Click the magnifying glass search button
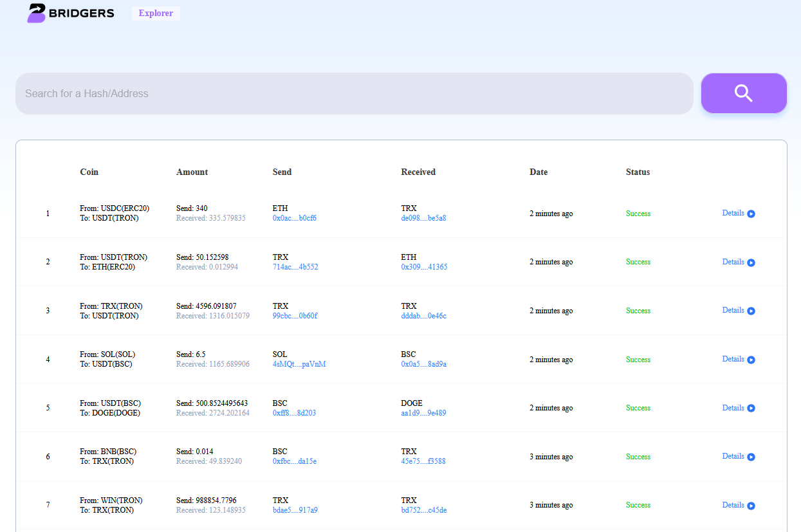The width and height of the screenshot is (801, 532). tap(743, 93)
